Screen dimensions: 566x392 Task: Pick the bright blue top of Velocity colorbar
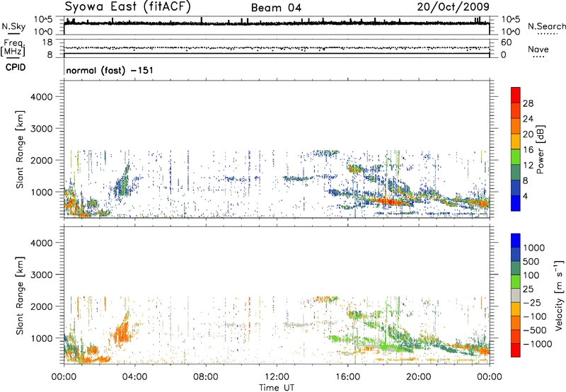pos(516,241)
